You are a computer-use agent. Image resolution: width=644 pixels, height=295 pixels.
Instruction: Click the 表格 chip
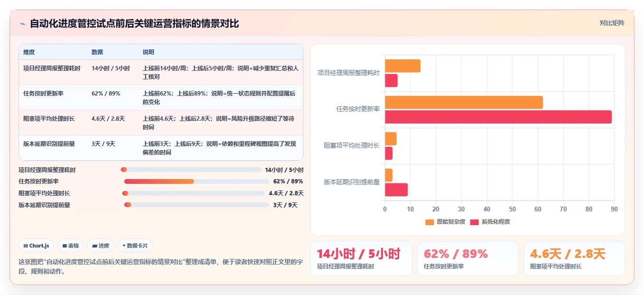tap(70, 246)
